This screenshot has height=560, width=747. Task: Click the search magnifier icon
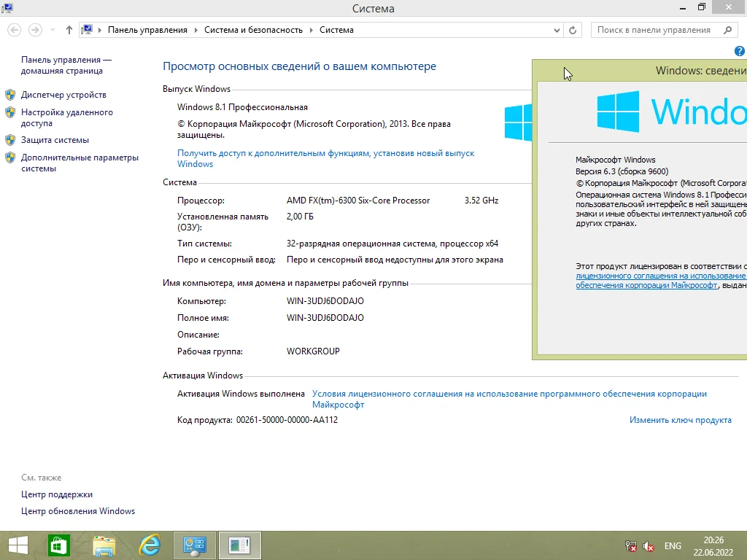coord(727,30)
